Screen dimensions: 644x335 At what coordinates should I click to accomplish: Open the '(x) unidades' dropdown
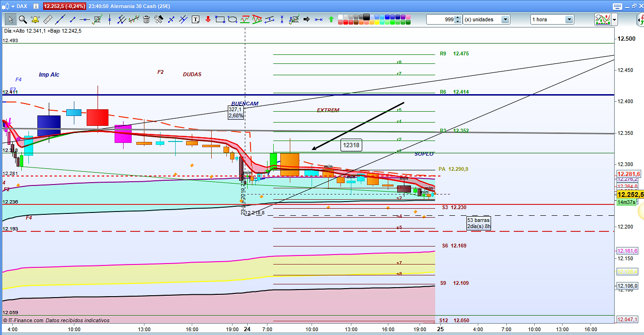click(x=505, y=19)
